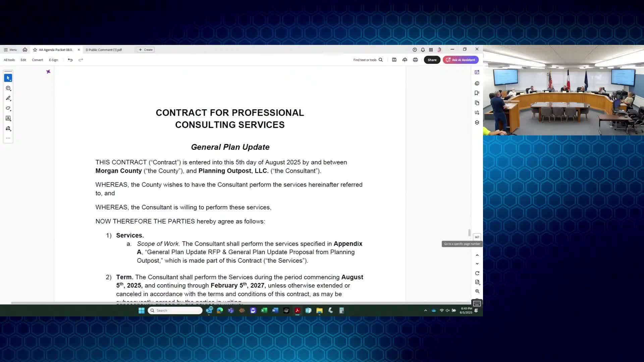Select the arrow selection tool
This screenshot has width=644, height=362.
pos(8,78)
